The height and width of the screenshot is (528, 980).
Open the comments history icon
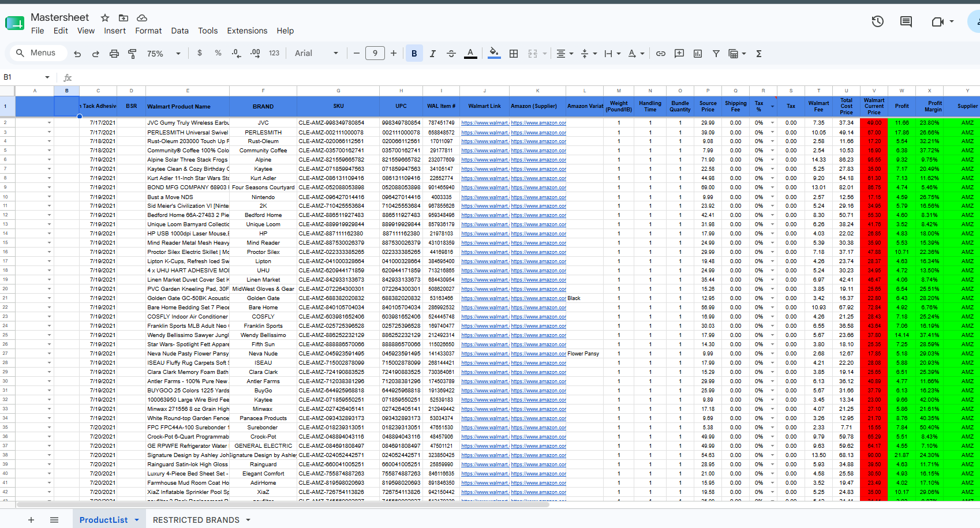(906, 22)
